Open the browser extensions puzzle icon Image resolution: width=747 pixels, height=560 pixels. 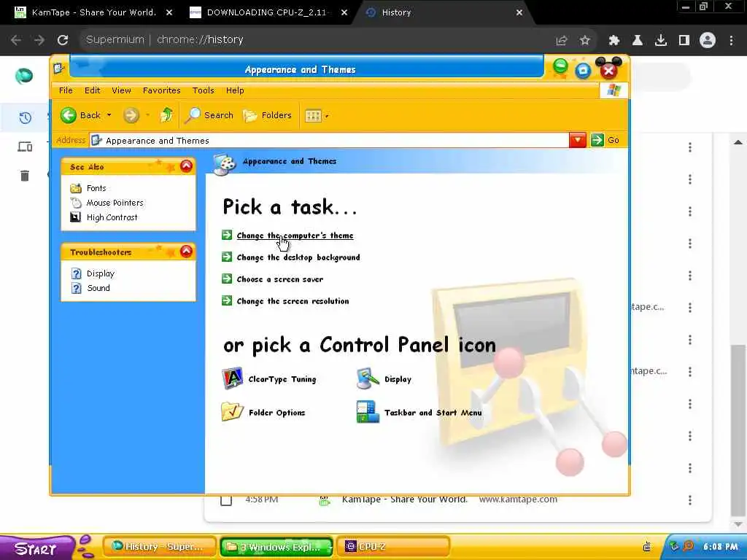(x=614, y=41)
